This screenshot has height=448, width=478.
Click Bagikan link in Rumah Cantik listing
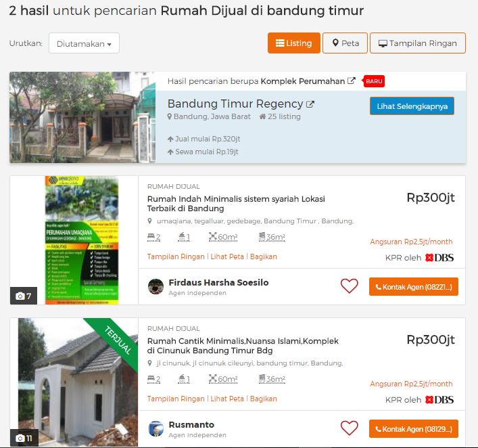point(264,399)
